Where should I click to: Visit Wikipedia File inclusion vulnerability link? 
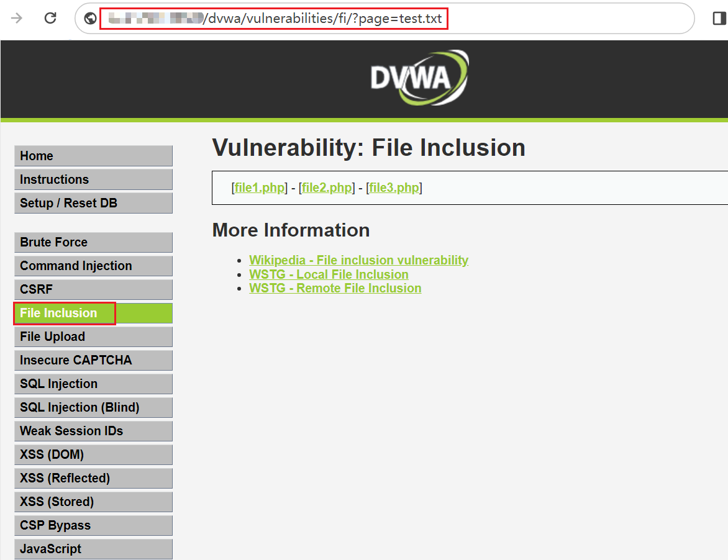(x=359, y=260)
